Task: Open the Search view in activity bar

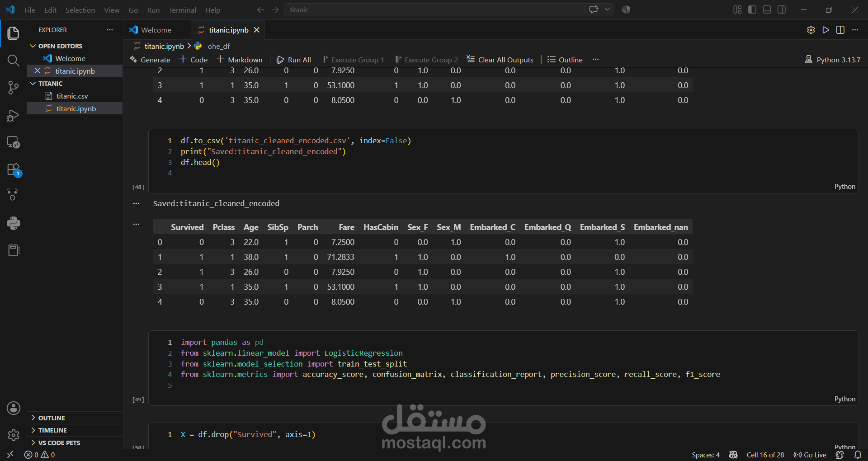Action: tap(14, 61)
